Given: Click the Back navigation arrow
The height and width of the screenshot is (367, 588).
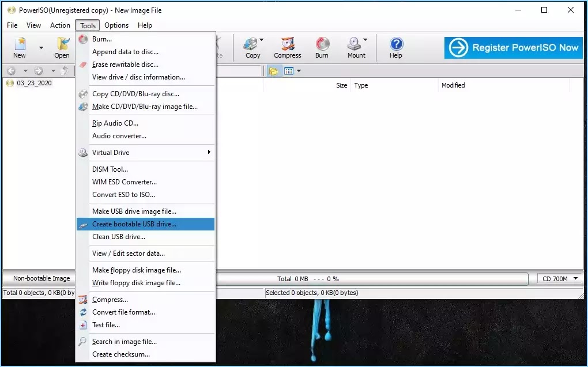Looking at the screenshot, I should [12, 70].
